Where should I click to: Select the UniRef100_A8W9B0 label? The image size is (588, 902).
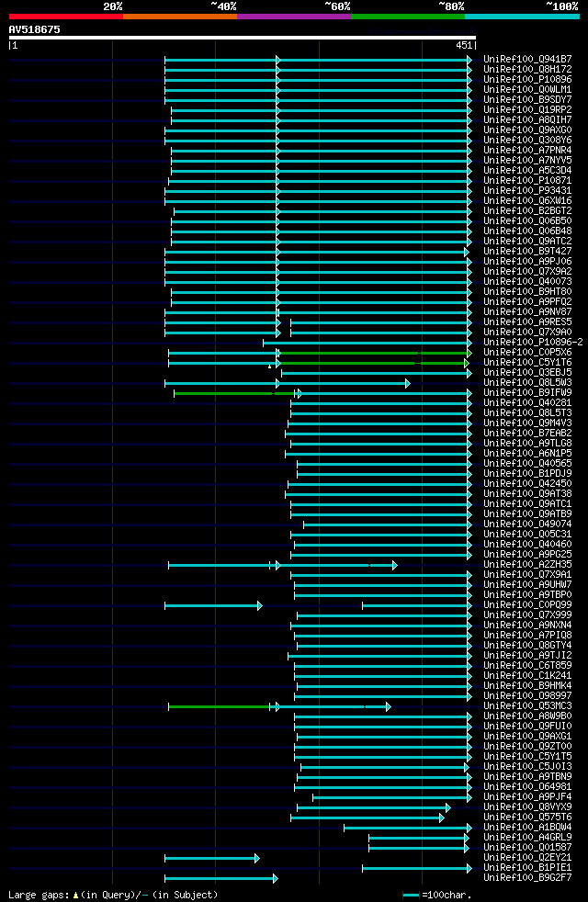coord(527,716)
